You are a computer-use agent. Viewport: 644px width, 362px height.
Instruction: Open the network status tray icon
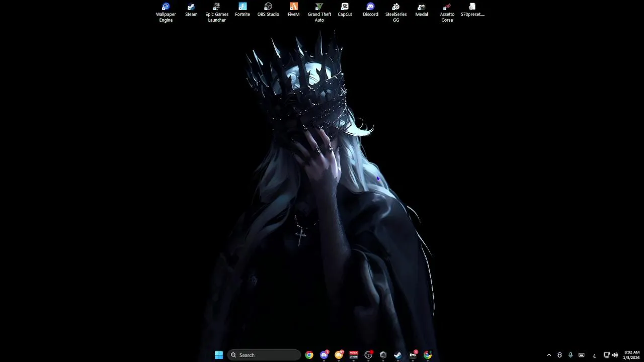[x=607, y=355]
